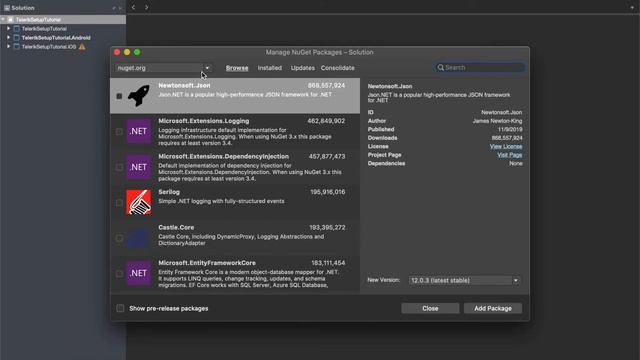Switch to the Updates tab
Viewport: 640px width, 360px height.
pyautogui.click(x=302, y=68)
